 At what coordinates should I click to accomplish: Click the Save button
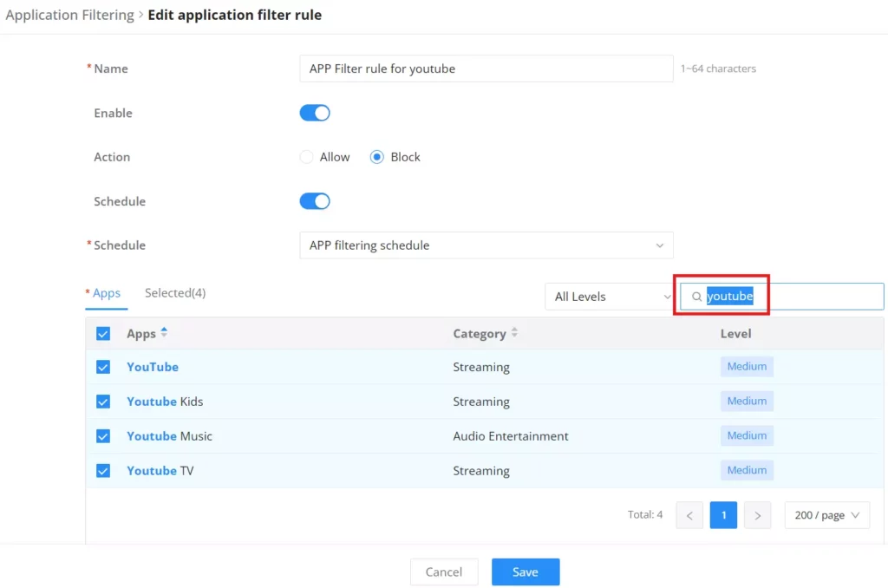coord(526,572)
